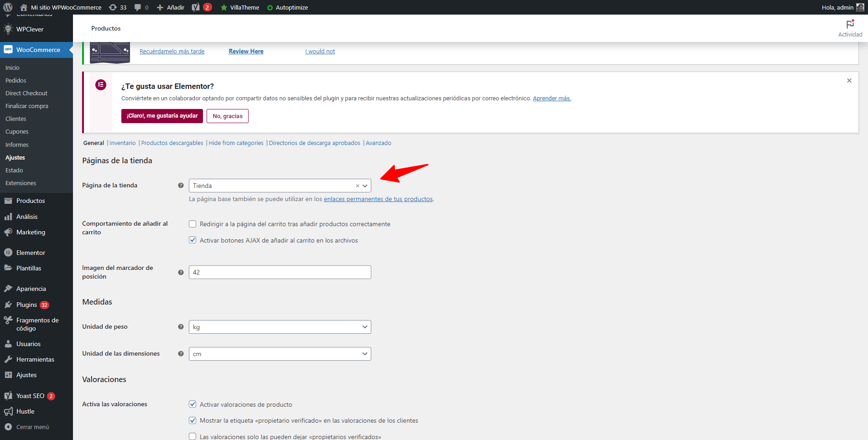Click the Análisis bar chart icon
868x440 pixels.
[x=8, y=217]
